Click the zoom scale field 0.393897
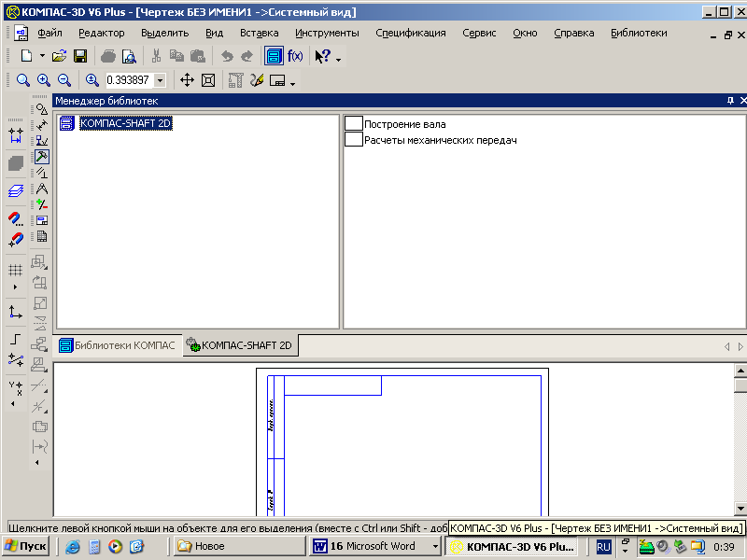Screen dimensions: 747x560 (x=129, y=80)
